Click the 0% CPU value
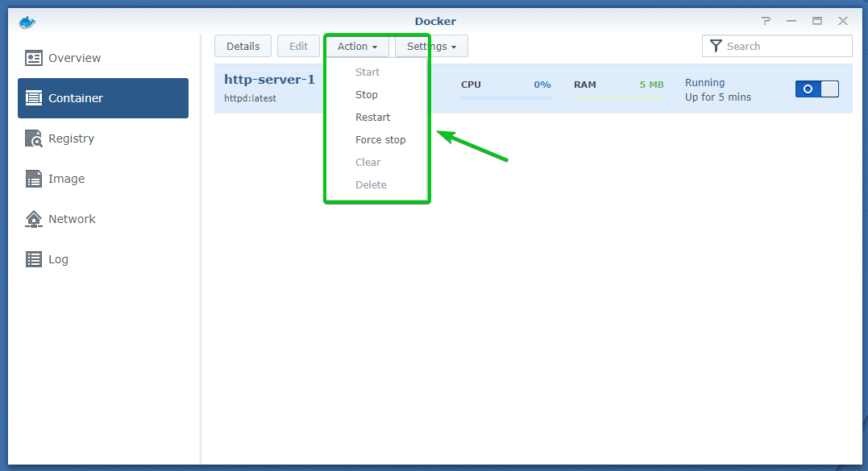868x471 pixels. pos(542,85)
